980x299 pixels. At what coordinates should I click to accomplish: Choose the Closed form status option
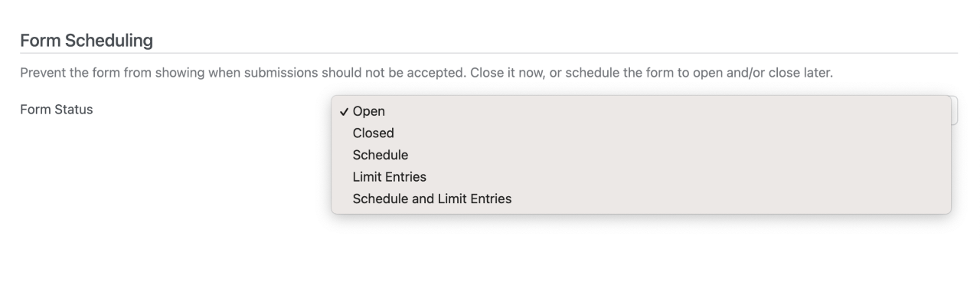(x=641, y=133)
